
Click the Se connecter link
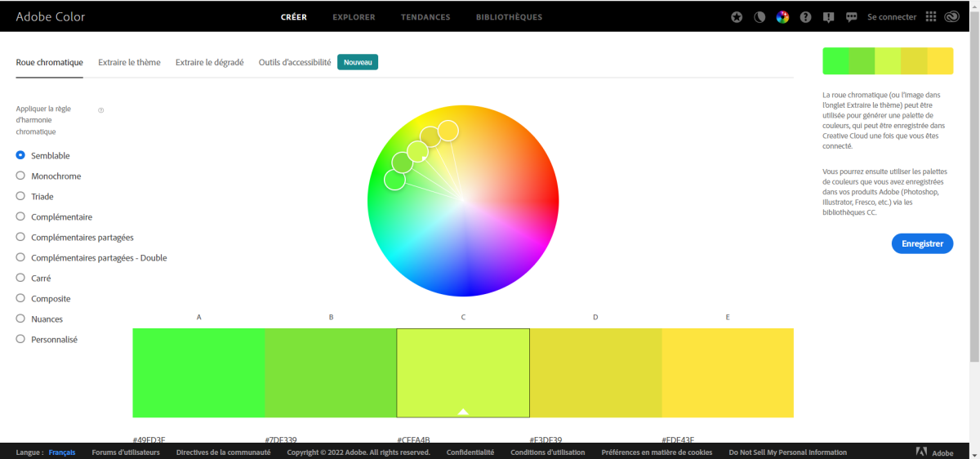[892, 17]
